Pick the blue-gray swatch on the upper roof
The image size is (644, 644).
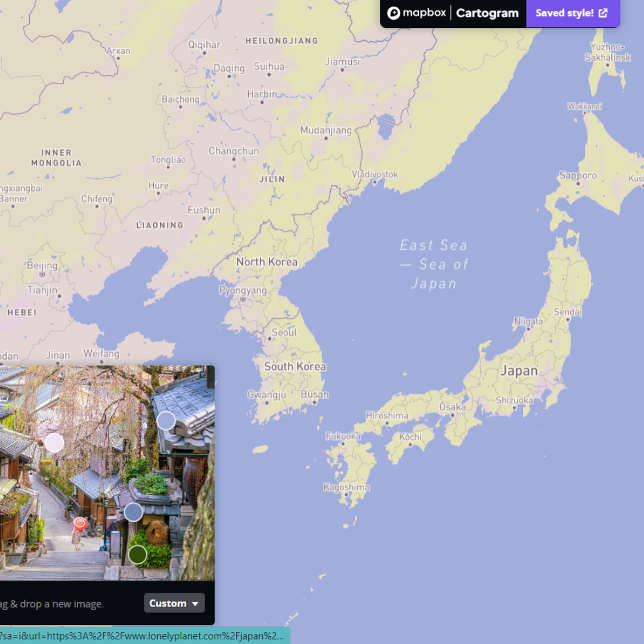pos(166,420)
